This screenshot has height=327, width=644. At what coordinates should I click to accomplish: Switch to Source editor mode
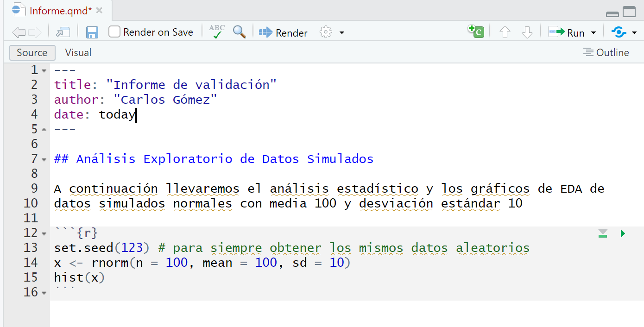(x=32, y=53)
